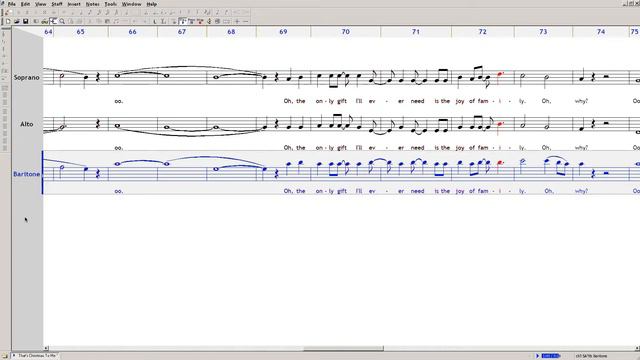Click the 'why?' lyric under Baritone staff
640x360 pixels.
[x=581, y=191]
